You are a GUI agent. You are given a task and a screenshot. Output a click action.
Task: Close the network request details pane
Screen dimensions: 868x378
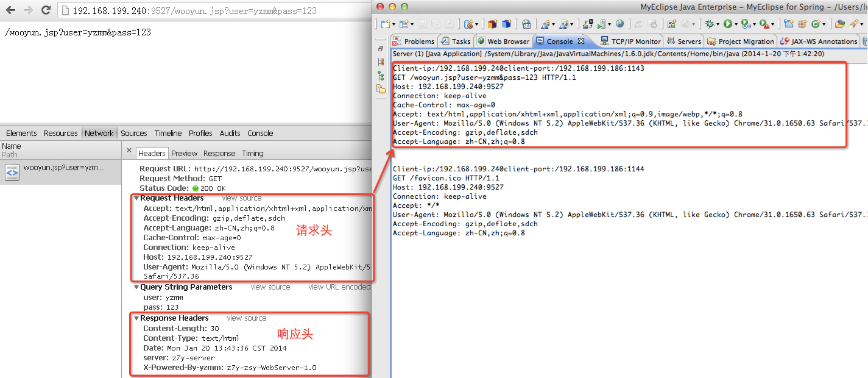129,150
